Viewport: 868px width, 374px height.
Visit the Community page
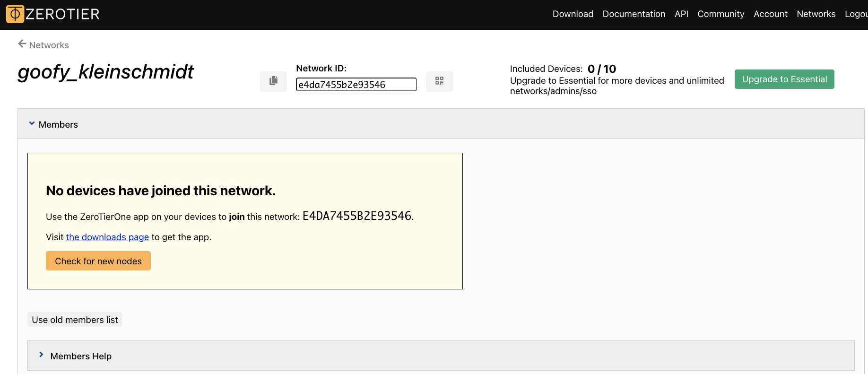(720, 14)
